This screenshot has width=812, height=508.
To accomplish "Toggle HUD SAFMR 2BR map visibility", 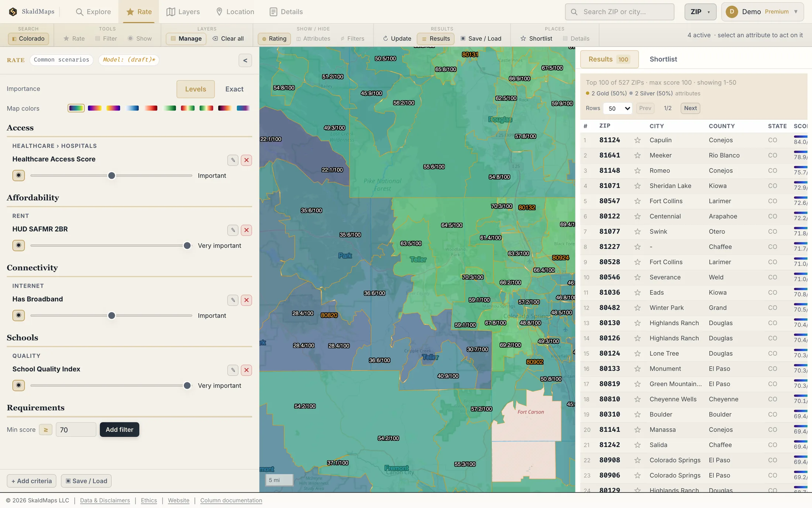I will coord(18,245).
